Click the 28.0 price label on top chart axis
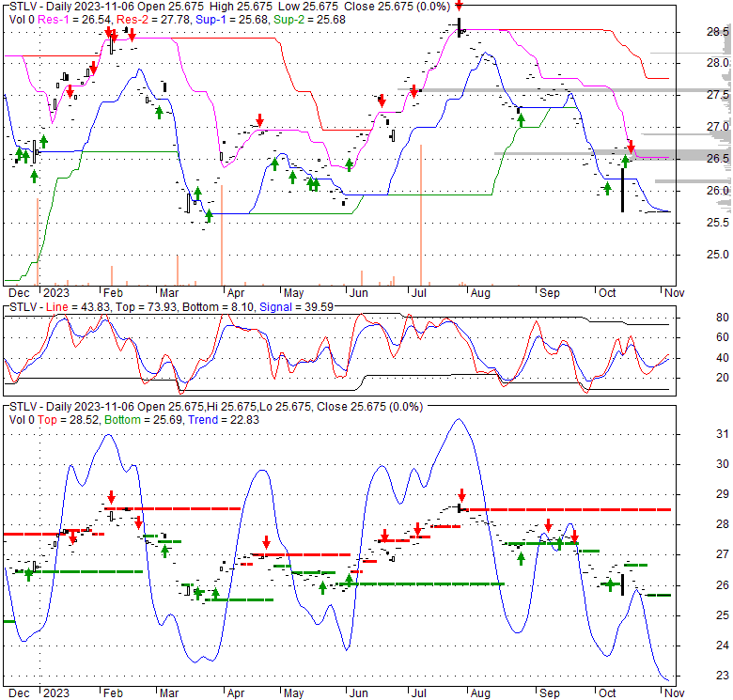Image resolution: width=733 pixels, height=700 pixels. 718,63
